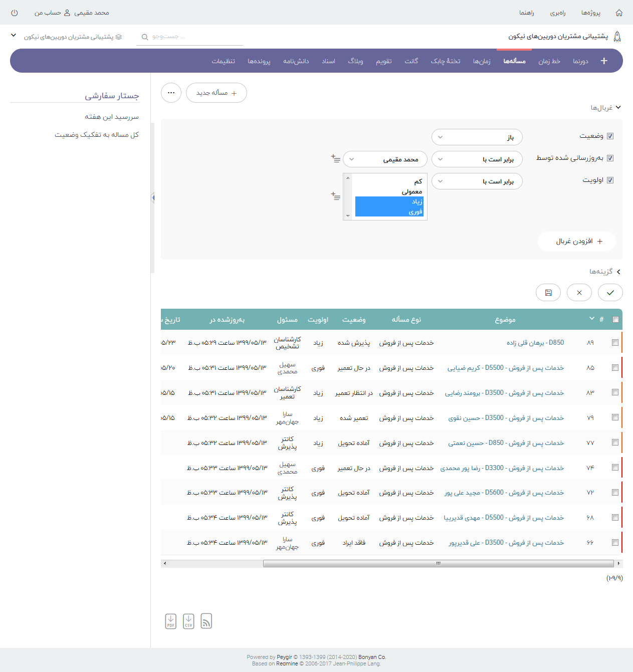Open project switcher dropdown at top left
633x672 pixels.
14,36
